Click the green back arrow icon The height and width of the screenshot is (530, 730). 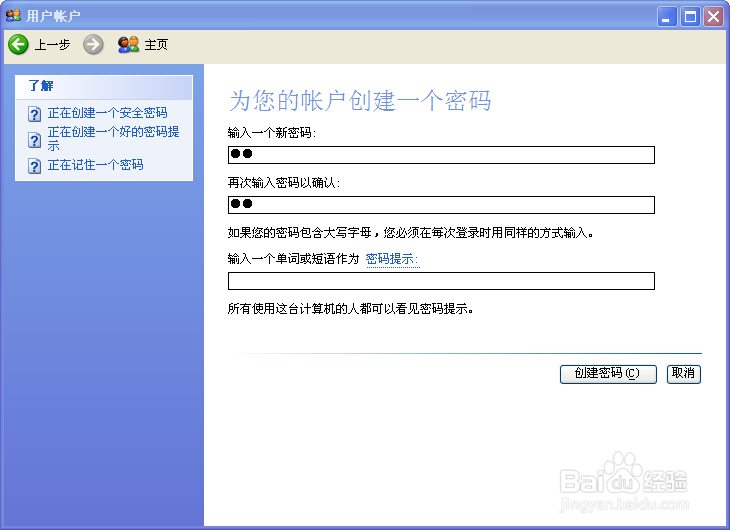click(18, 45)
